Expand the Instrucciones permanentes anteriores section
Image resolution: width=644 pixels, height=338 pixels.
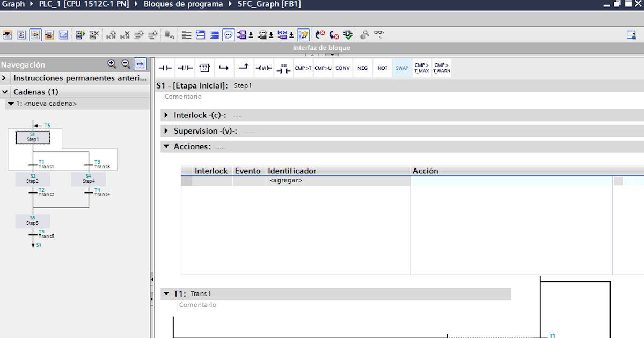[x=5, y=78]
